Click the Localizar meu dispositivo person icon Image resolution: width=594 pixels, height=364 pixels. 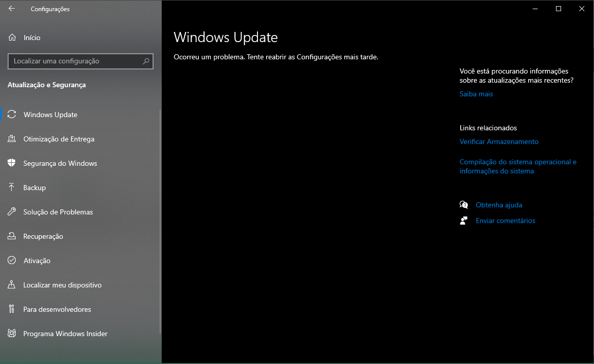point(12,284)
